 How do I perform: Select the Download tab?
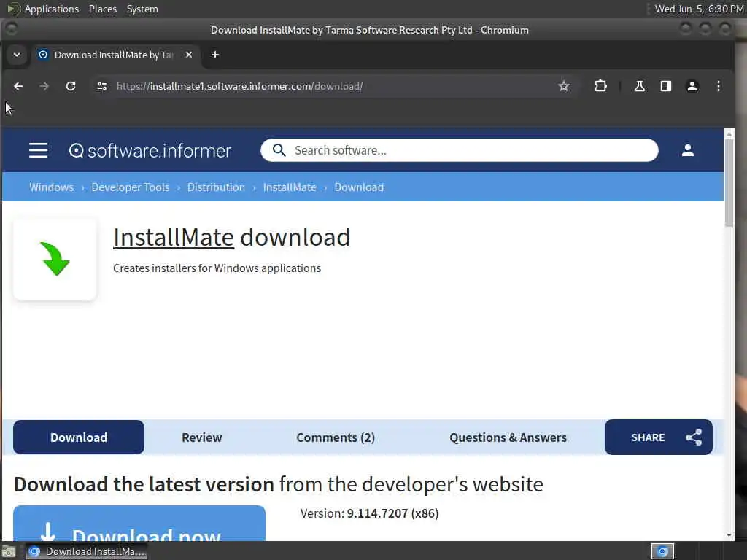(x=79, y=437)
